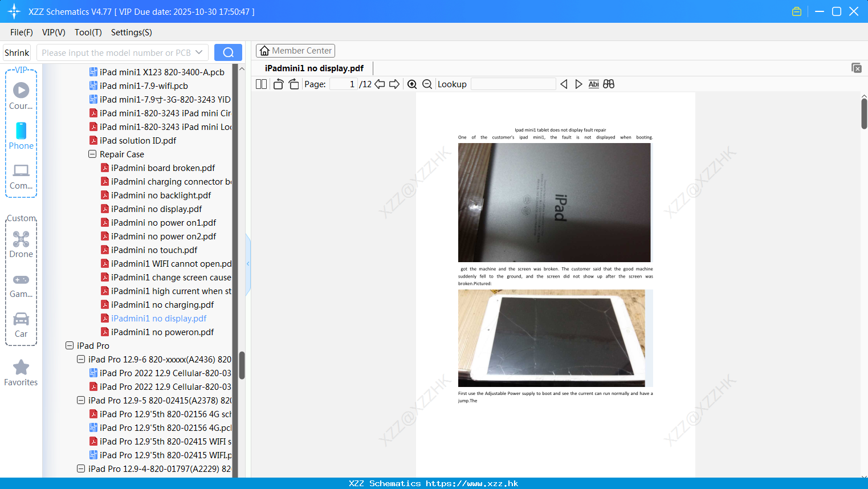Collapse the side panel splitter handle

point(248,264)
